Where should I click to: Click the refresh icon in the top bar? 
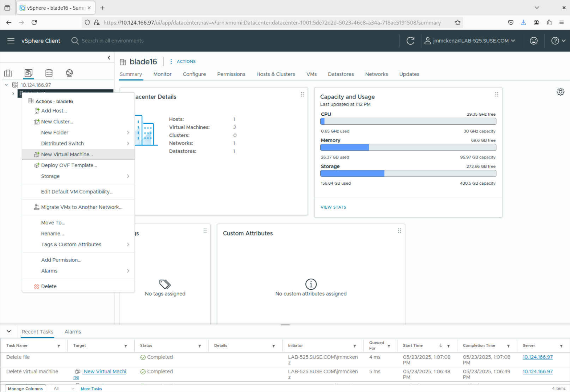pos(410,40)
